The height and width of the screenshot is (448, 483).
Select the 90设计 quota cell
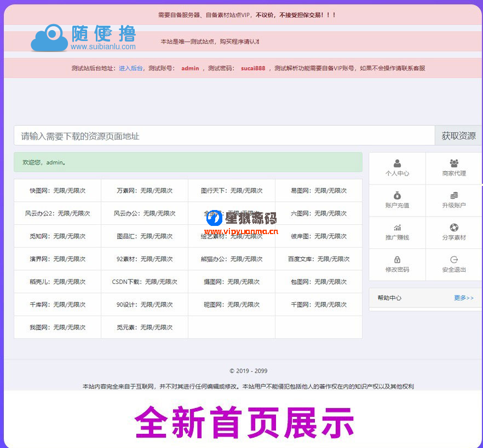(x=145, y=304)
